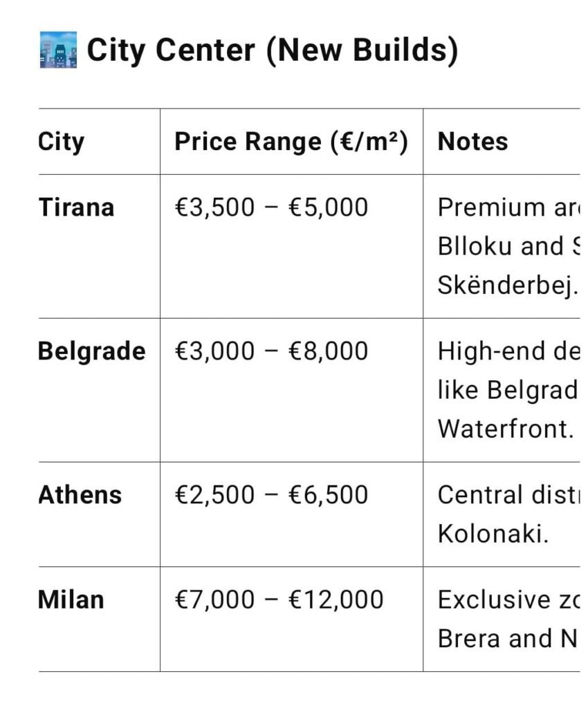This screenshot has height=708, width=588.
Task: Click the word Skënderbej in notes
Action: pos(506,286)
